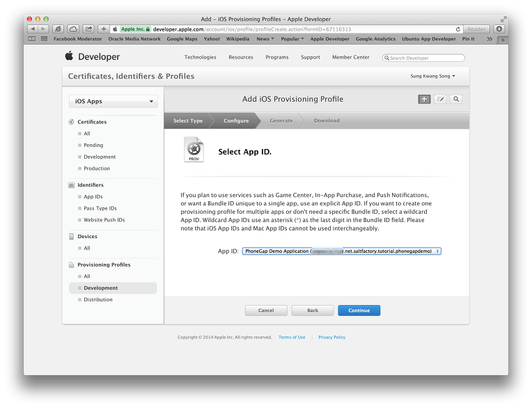Viewport: 532px width, 408px height.
Task: Go forward with Safari's forward arrow
Action: (x=43, y=29)
